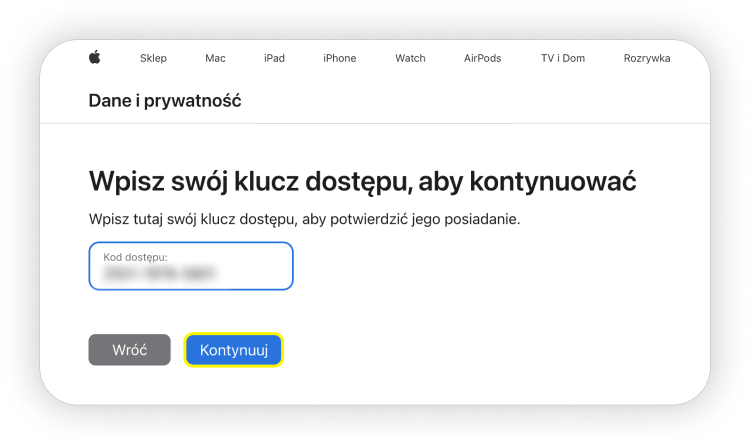Image resolution: width=750 pixels, height=444 pixels.
Task: Go to the AirPods section
Action: point(482,58)
